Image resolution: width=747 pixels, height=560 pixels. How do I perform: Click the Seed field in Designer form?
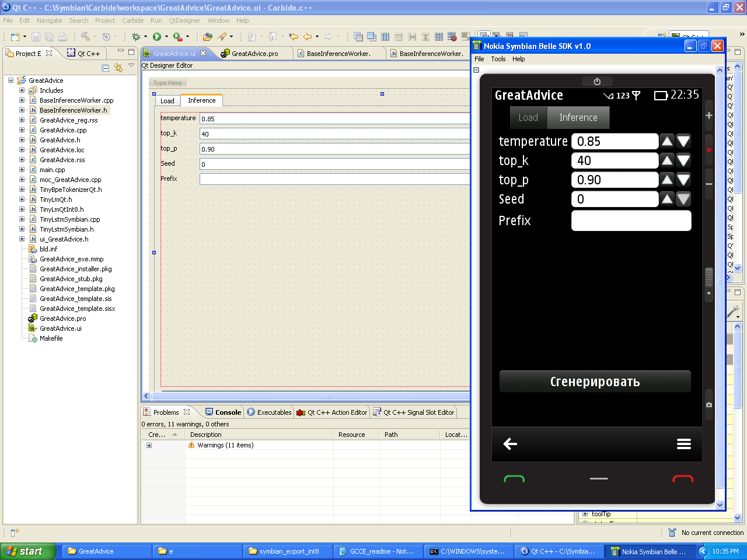334,164
